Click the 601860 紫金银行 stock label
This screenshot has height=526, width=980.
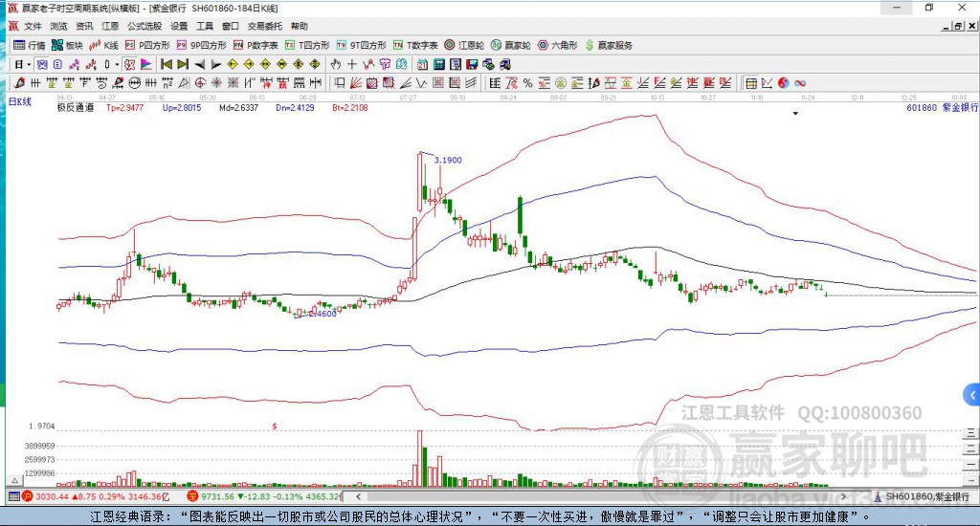(x=942, y=107)
